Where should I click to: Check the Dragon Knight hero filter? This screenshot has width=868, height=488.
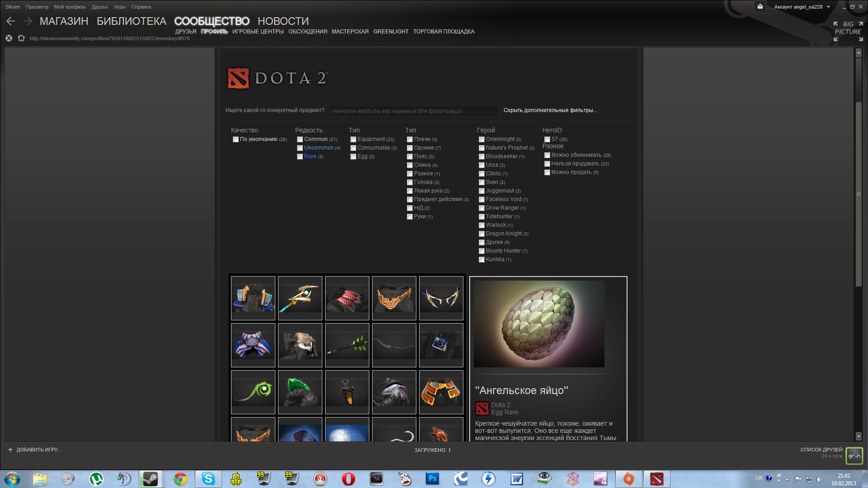tap(481, 234)
